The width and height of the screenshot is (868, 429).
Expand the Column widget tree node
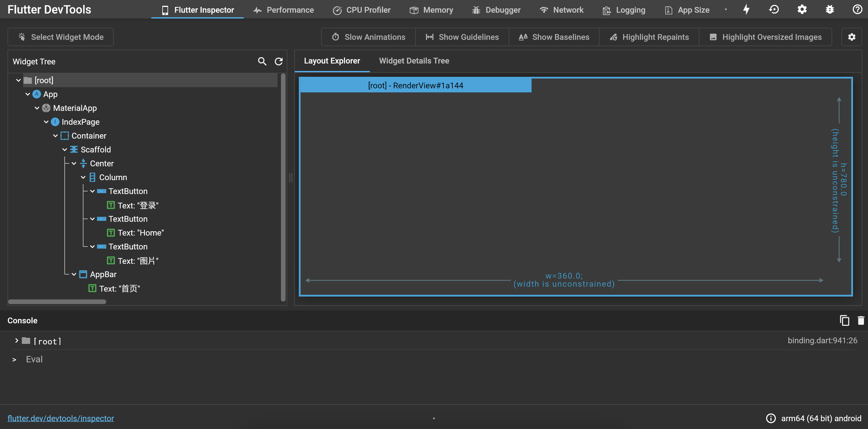83,177
